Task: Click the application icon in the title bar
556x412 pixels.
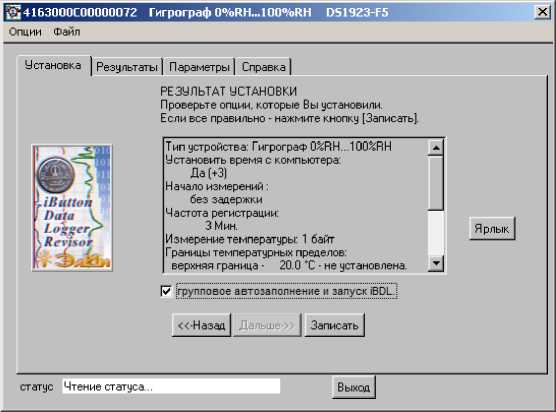Action: [13, 12]
